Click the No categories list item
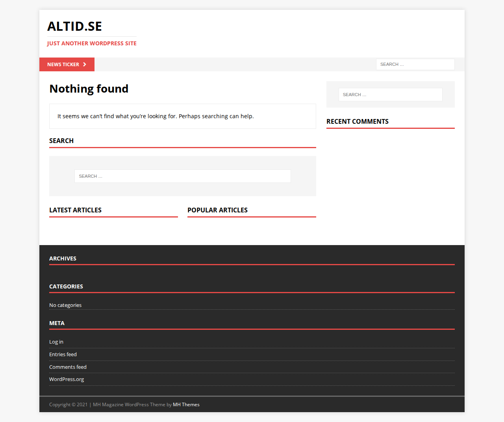 click(x=65, y=305)
